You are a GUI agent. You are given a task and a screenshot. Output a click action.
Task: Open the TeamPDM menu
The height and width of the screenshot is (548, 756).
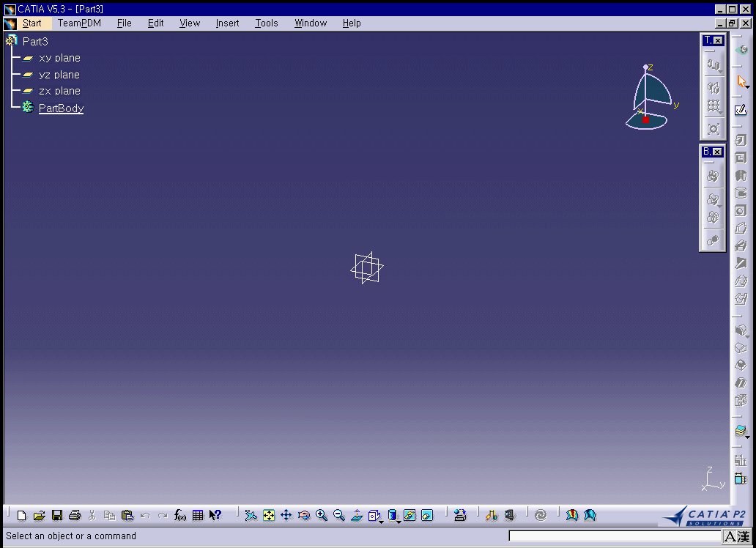[x=79, y=23]
